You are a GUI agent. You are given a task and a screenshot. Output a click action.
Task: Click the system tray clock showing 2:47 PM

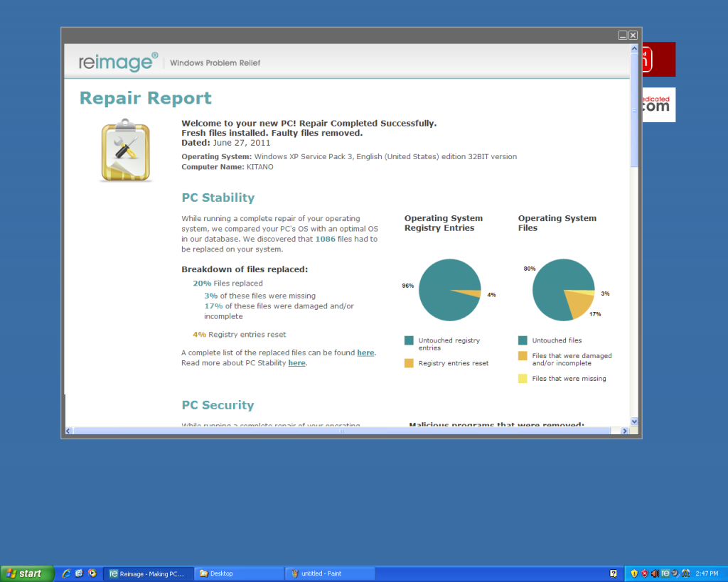[707, 573]
